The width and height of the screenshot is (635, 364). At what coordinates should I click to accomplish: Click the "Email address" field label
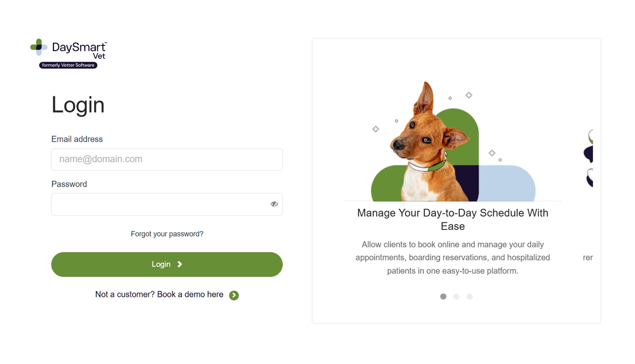(77, 139)
